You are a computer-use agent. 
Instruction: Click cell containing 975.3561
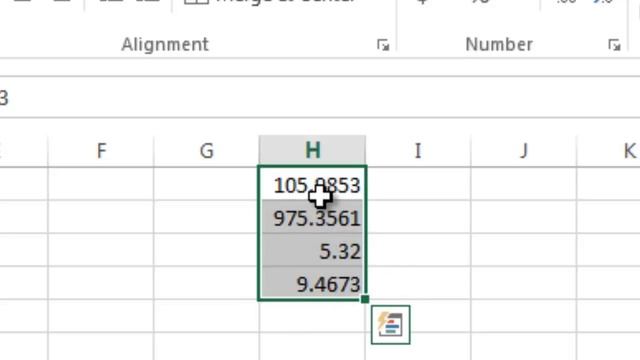[x=313, y=217]
